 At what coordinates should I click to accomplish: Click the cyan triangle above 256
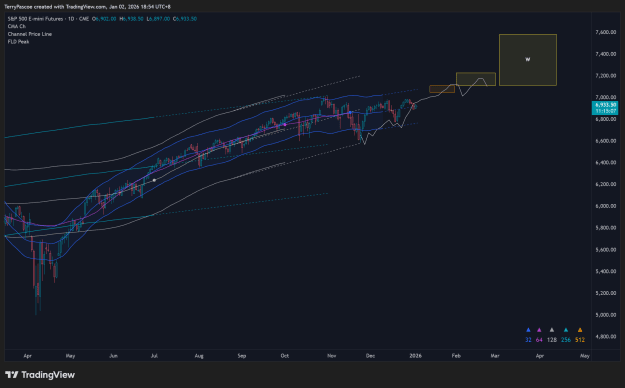point(566,330)
